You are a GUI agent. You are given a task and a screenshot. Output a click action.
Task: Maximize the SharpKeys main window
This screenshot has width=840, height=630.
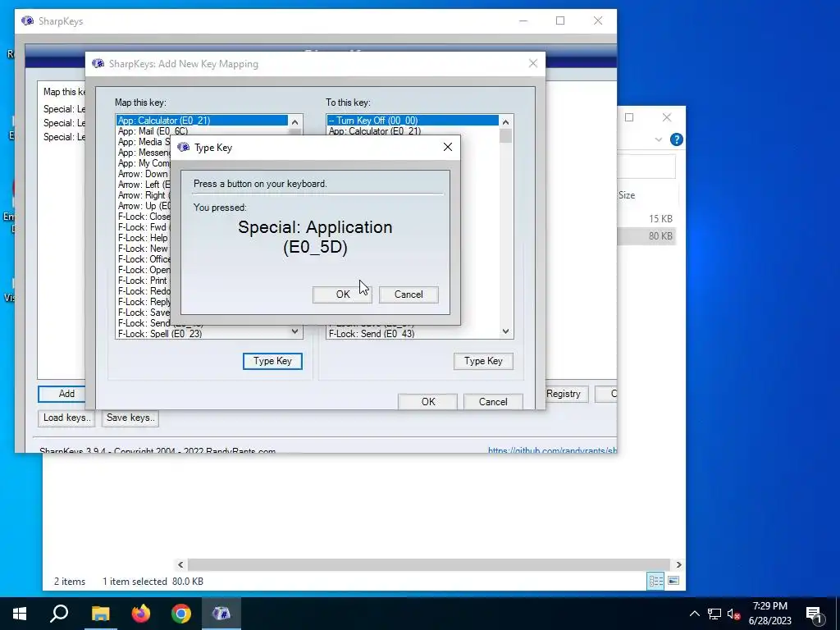point(560,21)
